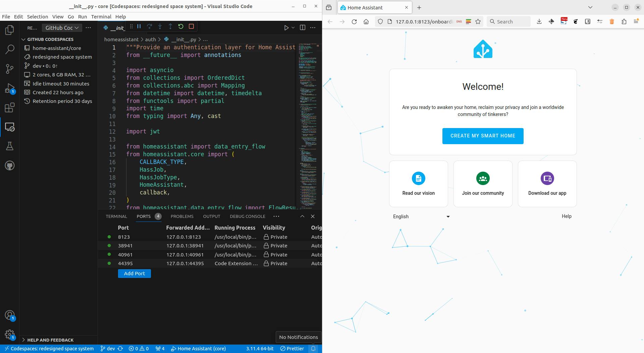The width and height of the screenshot is (644, 353).
Task: Switch to the OUTPUT panel tab
Action: point(212,216)
